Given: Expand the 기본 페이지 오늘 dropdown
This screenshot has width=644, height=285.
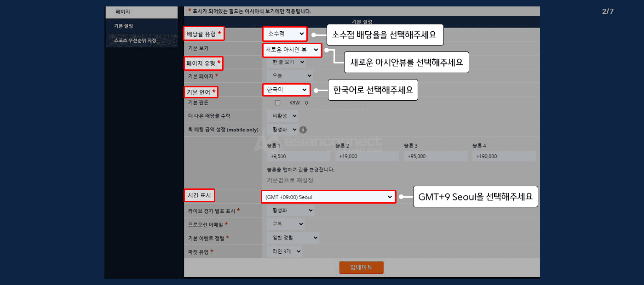Looking at the screenshot, I should 289,75.
